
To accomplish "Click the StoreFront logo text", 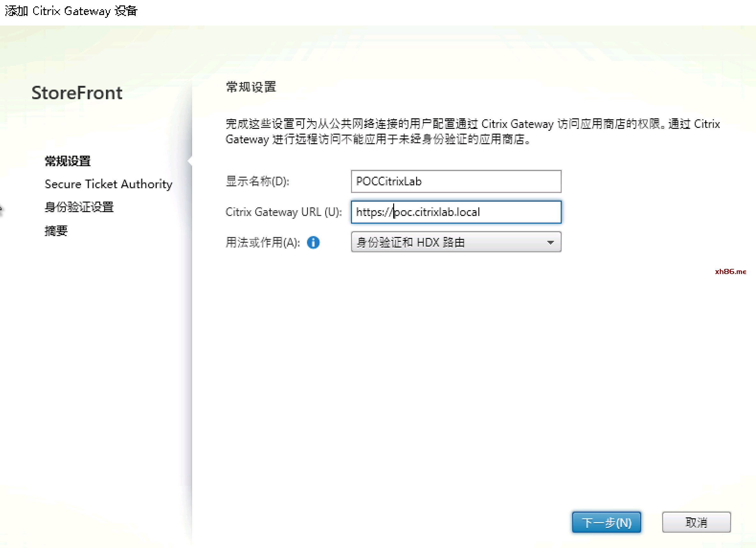I will 77,93.
